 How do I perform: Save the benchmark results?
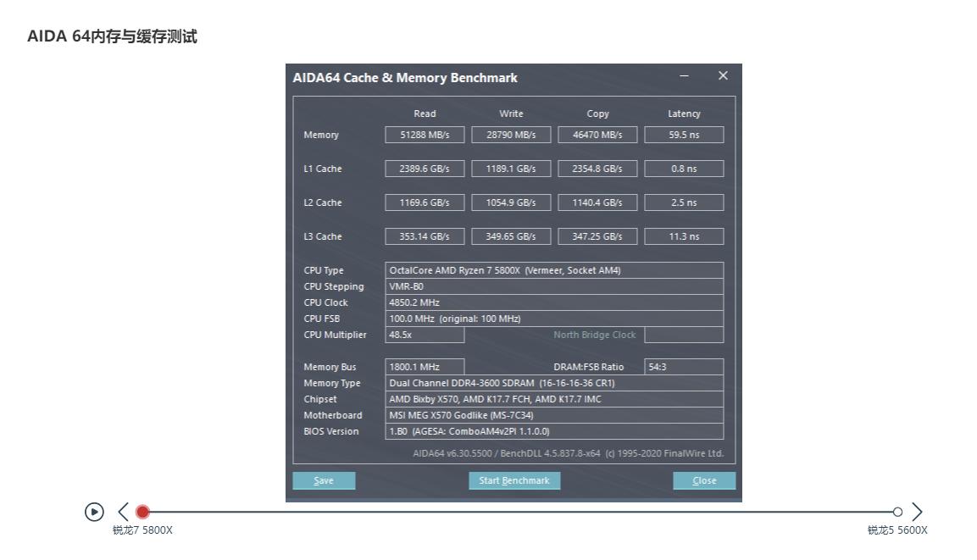(324, 480)
